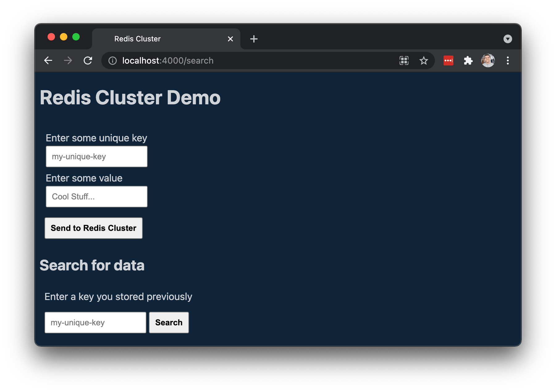Close the Redis Cluster tab

point(230,39)
